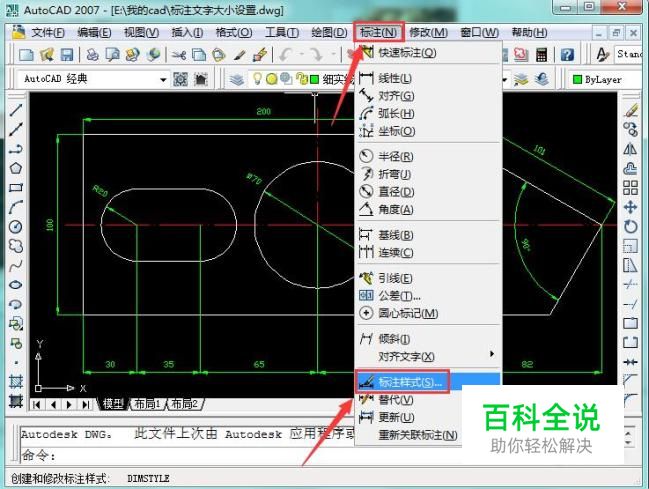Open the Layer Properties Manager icon
This screenshot has width=649, height=489.
237,79
